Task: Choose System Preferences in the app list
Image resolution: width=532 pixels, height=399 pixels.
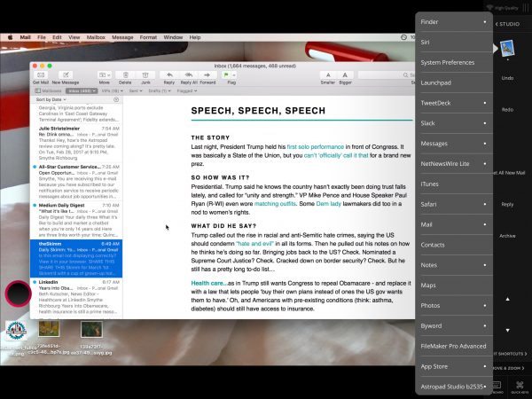Action: click(454, 62)
